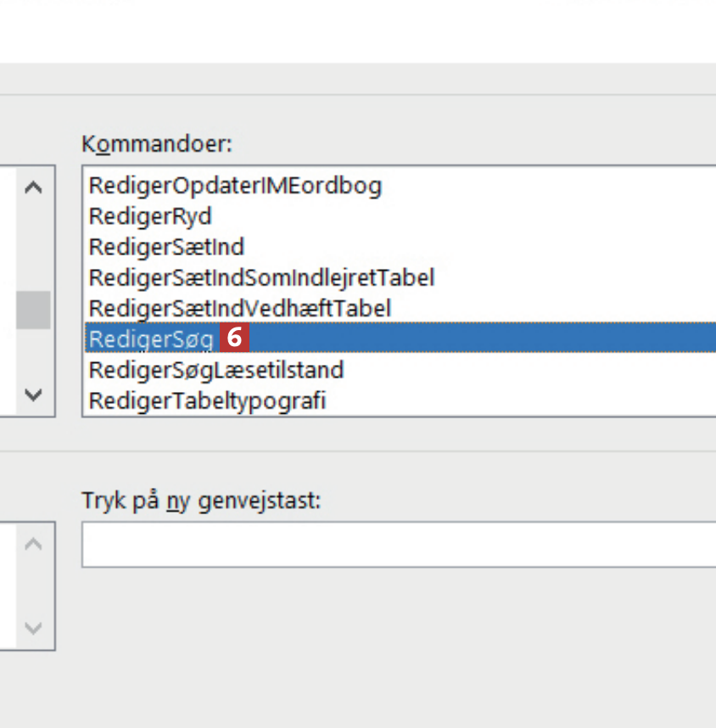Click the red number 6 badge
Screen dimensions: 716x728
[x=235, y=338]
